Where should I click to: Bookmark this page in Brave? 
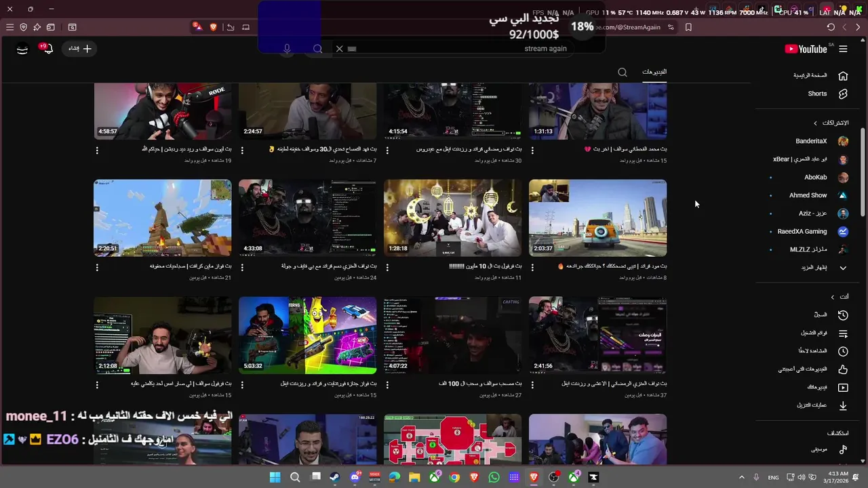[x=688, y=27]
